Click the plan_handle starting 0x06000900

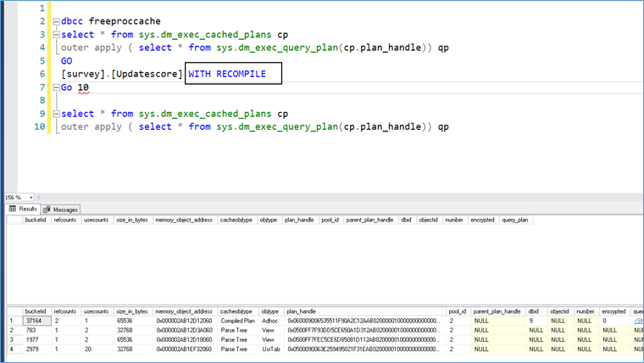[364, 321]
